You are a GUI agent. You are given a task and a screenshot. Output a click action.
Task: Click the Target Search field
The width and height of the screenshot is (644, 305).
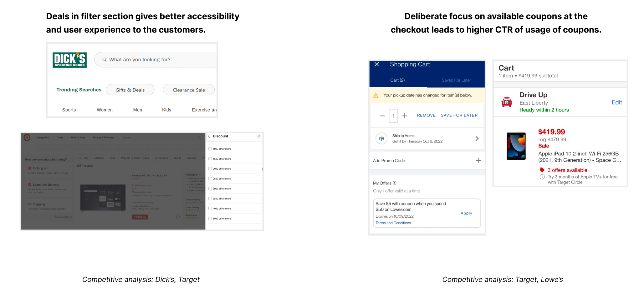coord(162,137)
